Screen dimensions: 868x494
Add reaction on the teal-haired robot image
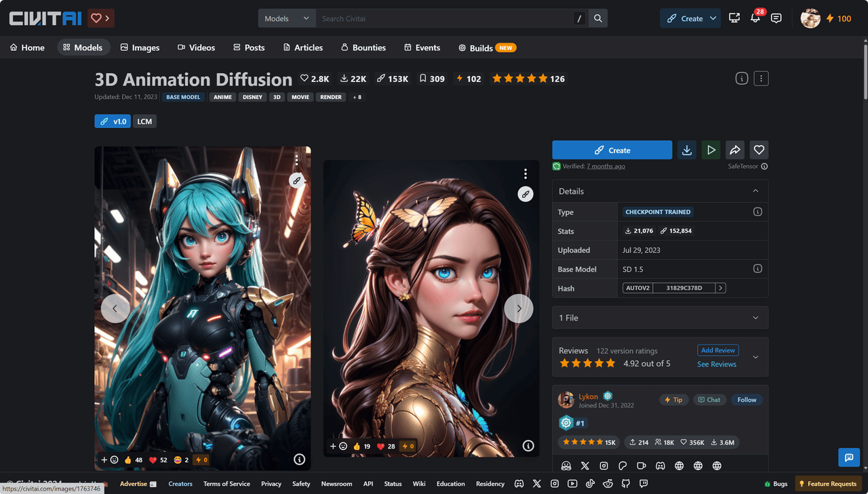tap(110, 460)
